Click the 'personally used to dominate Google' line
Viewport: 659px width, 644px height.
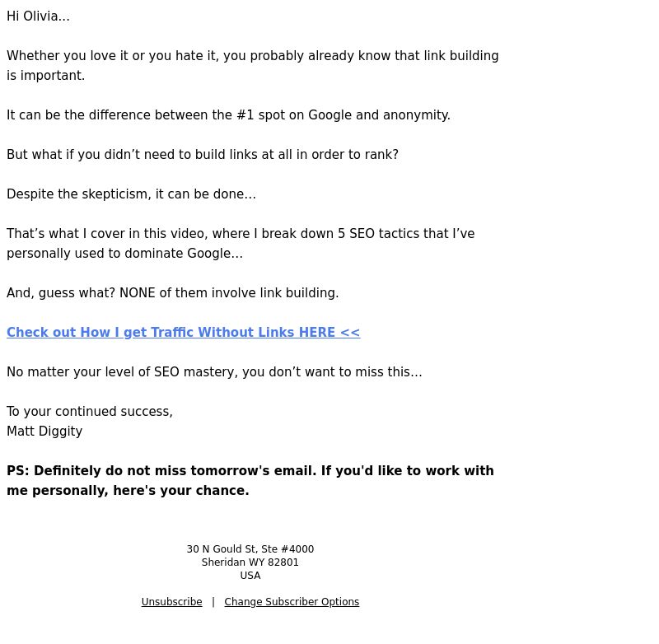coord(125,254)
